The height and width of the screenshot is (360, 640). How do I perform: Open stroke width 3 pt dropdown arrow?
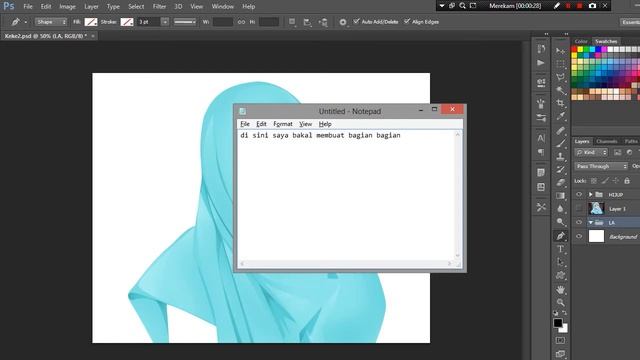(165, 22)
